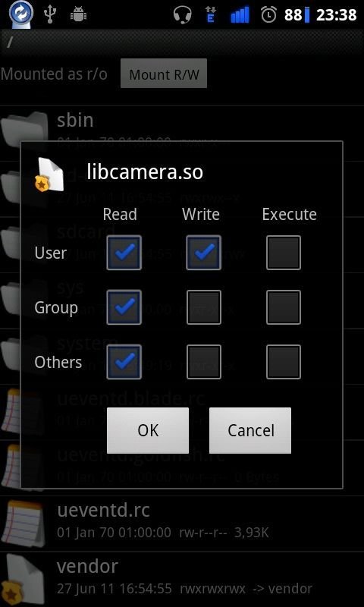The height and width of the screenshot is (607, 364).
Task: Uncheck Others Read permission
Action: point(124,362)
